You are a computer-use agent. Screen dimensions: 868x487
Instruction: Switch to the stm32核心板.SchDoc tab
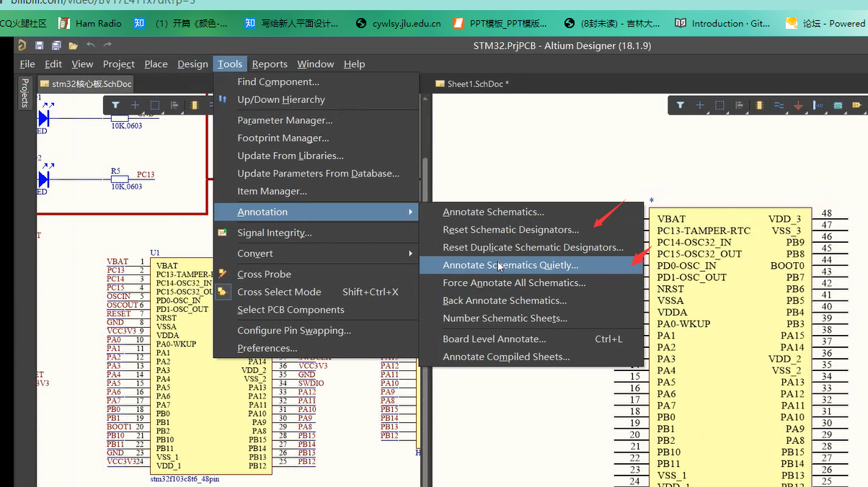coord(85,84)
